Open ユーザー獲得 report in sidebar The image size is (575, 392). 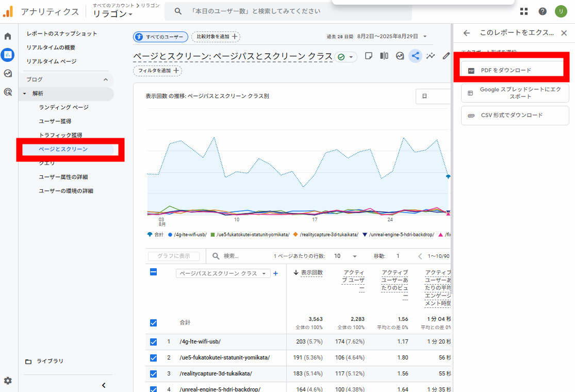tap(58, 121)
